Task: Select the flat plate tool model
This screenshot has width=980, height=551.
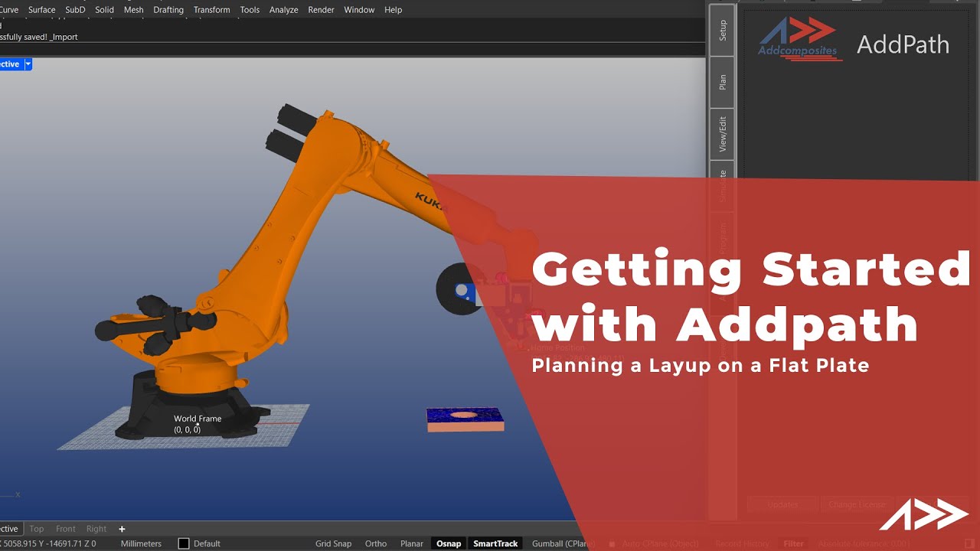Action: 465,419
